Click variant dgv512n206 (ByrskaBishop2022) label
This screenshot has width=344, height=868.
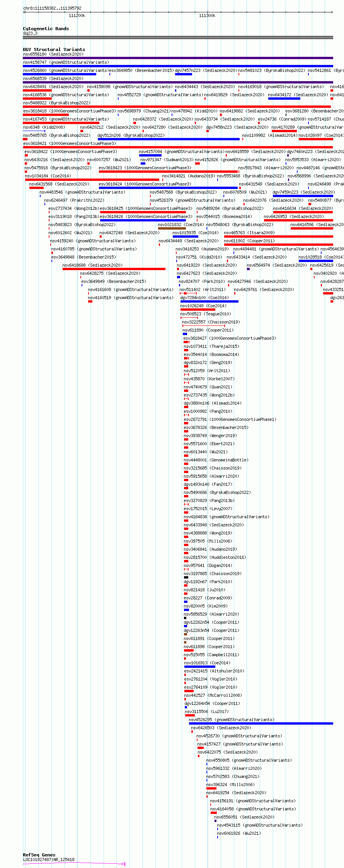(131, 135)
